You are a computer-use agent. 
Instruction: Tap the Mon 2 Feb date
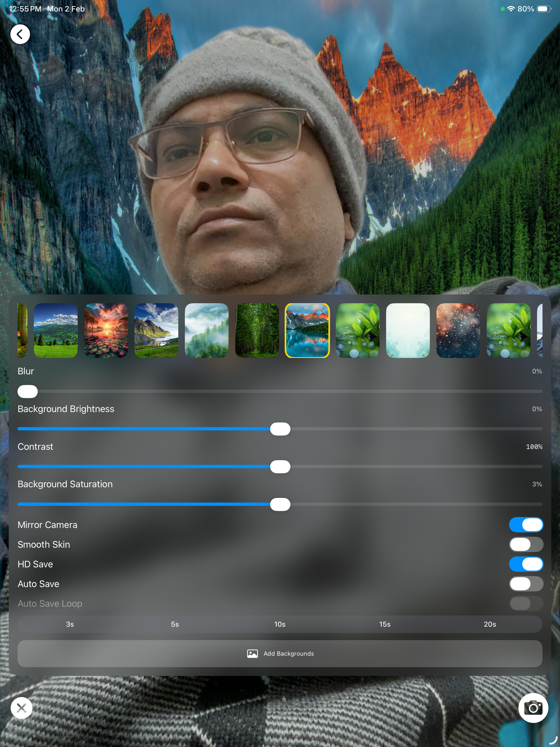66,9
